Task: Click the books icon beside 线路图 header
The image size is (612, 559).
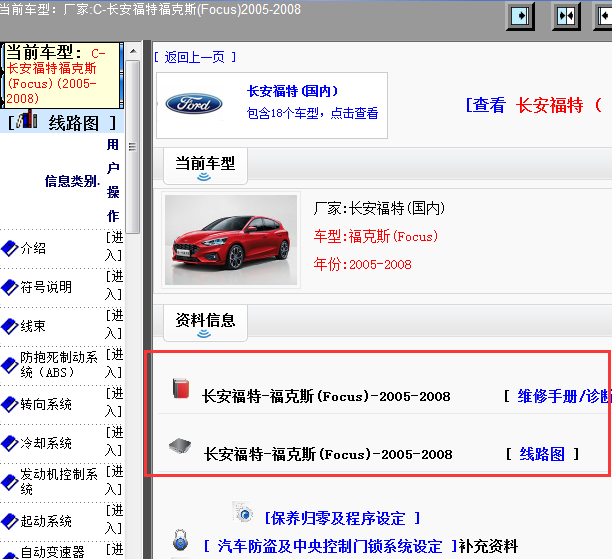Action: [27, 119]
